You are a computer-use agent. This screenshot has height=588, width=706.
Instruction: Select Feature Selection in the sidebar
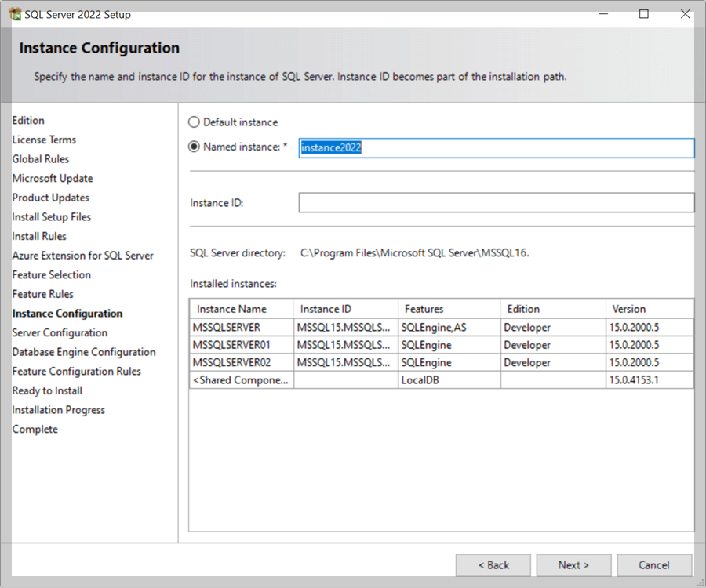pyautogui.click(x=52, y=275)
